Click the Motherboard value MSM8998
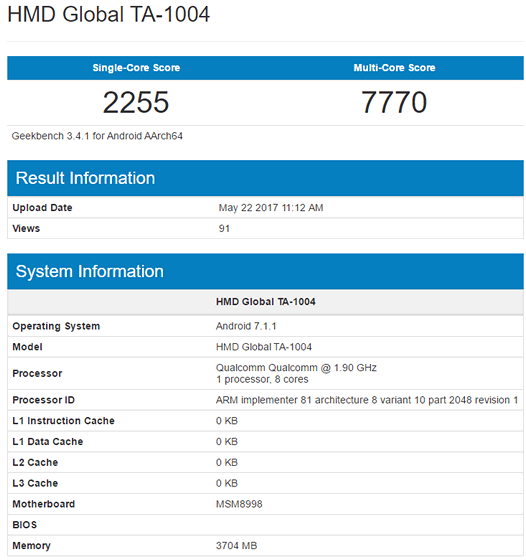This screenshot has width=526, height=560. pos(239,504)
